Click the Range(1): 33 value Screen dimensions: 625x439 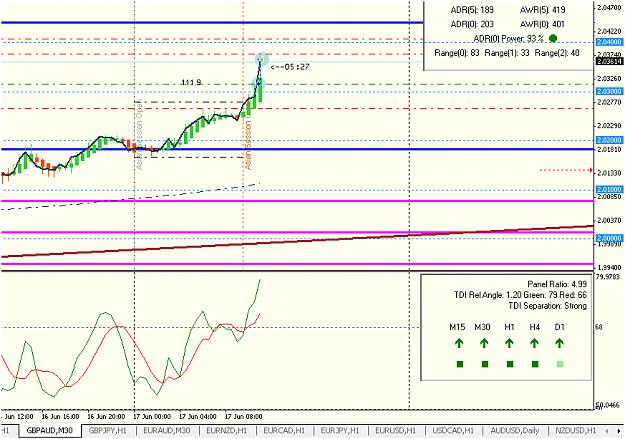[507, 53]
